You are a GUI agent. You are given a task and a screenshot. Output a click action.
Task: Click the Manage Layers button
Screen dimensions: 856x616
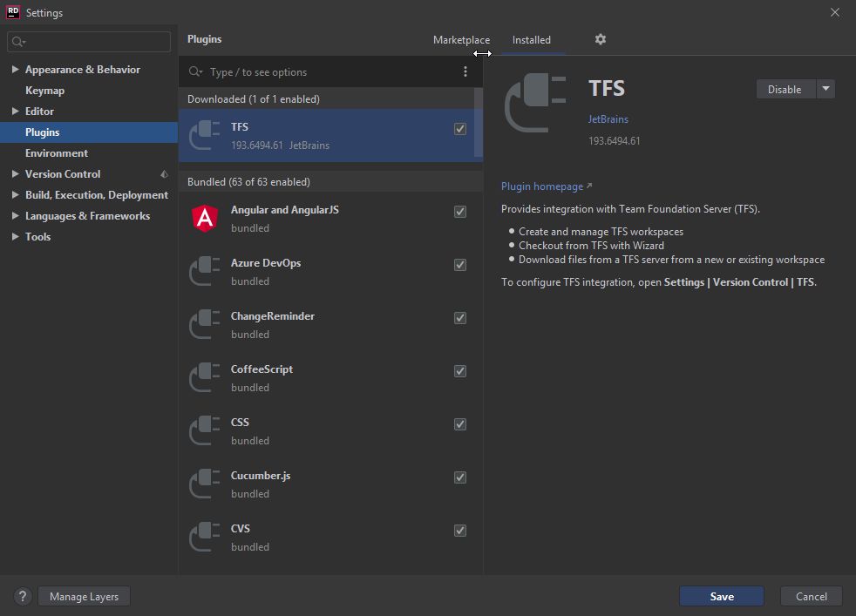[x=84, y=596]
